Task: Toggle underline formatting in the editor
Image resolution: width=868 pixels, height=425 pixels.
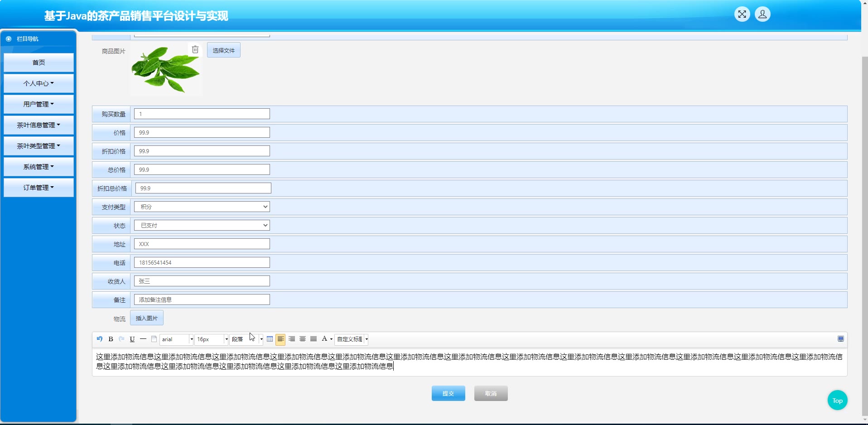Action: tap(132, 339)
